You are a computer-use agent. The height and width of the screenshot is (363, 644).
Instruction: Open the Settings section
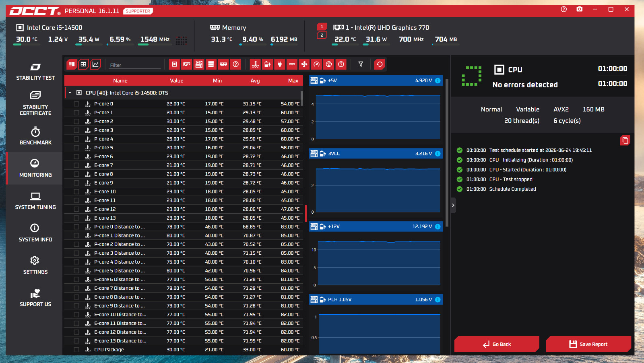pyautogui.click(x=35, y=266)
